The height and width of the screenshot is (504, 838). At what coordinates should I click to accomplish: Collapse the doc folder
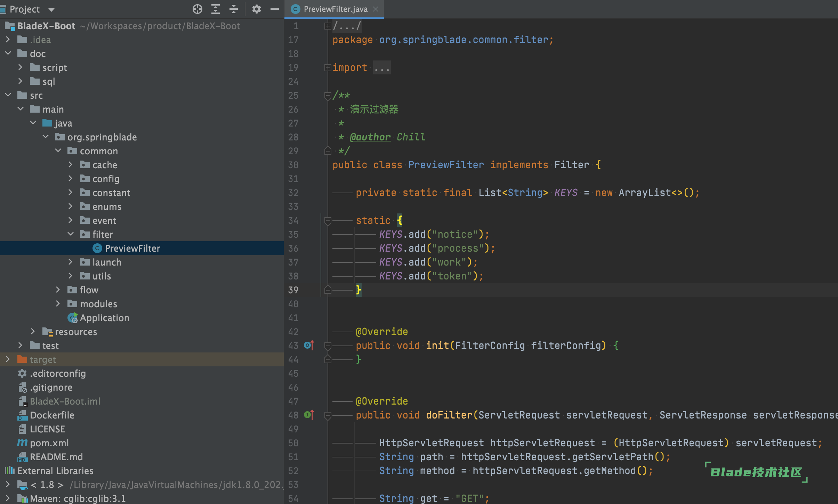[x=8, y=54]
